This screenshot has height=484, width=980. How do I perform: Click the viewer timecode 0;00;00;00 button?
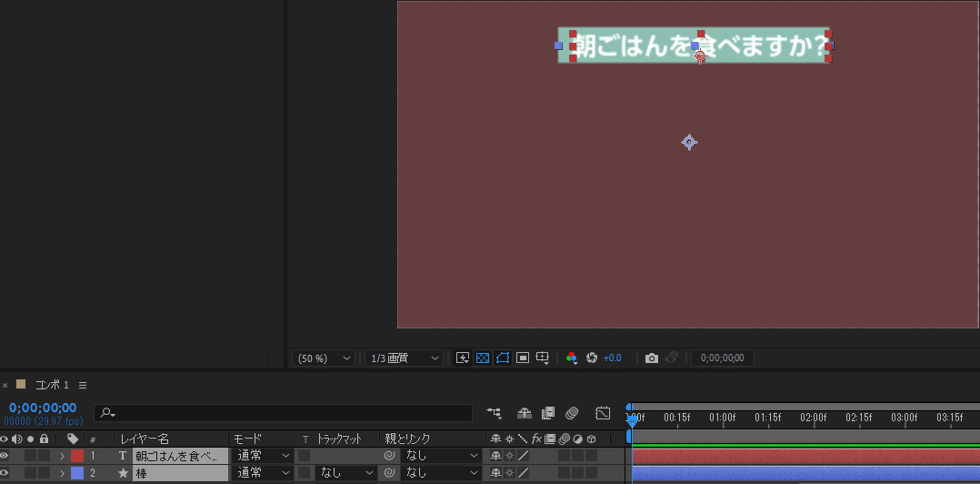pos(723,358)
